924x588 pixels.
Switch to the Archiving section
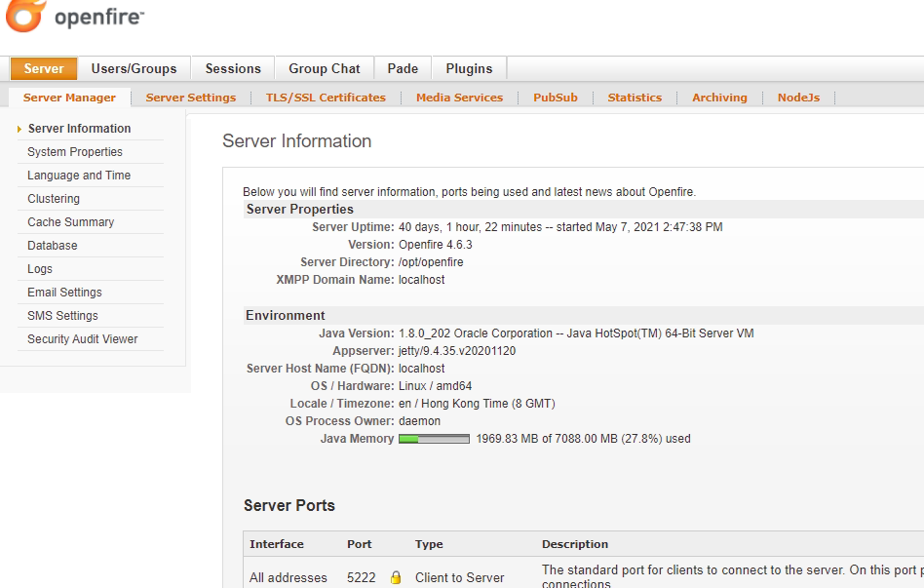point(719,98)
